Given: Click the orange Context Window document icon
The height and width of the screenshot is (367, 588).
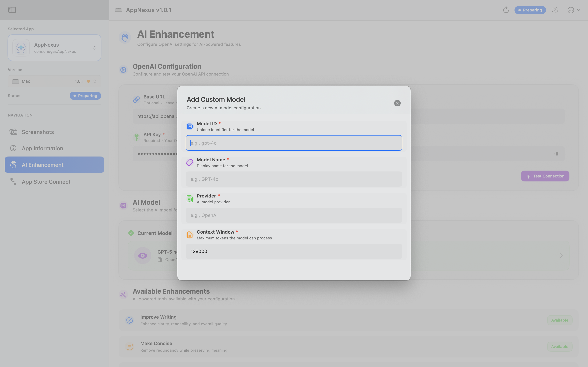Looking at the screenshot, I should 190,235.
